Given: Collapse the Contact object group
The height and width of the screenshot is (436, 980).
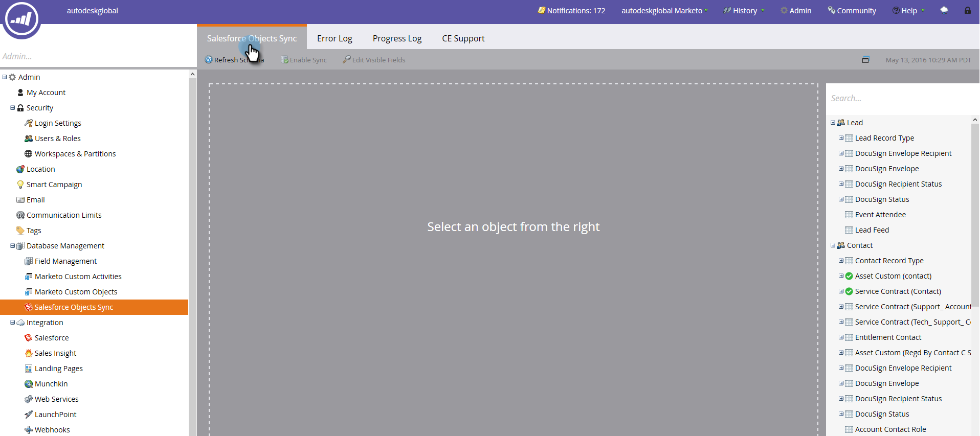Looking at the screenshot, I should [x=833, y=245].
